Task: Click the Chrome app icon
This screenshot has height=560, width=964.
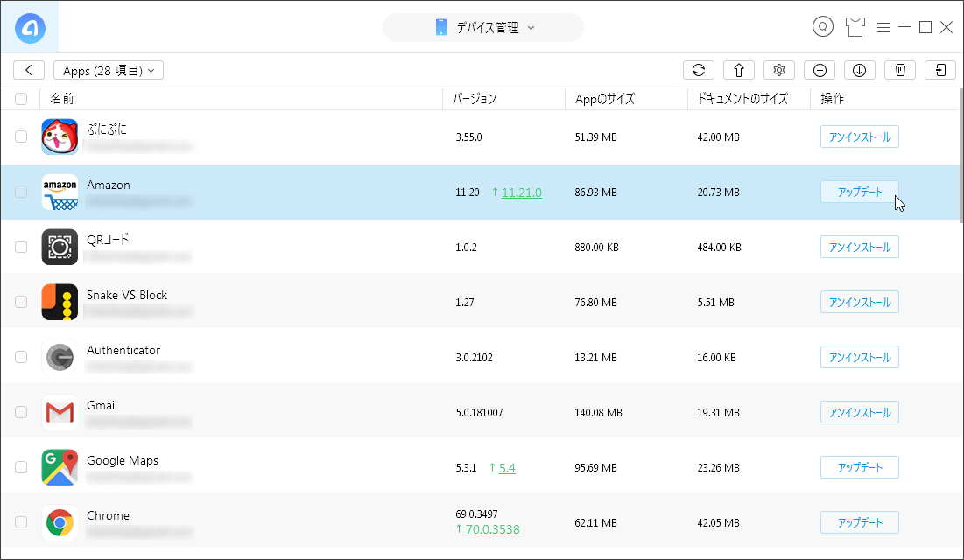Action: tap(60, 521)
